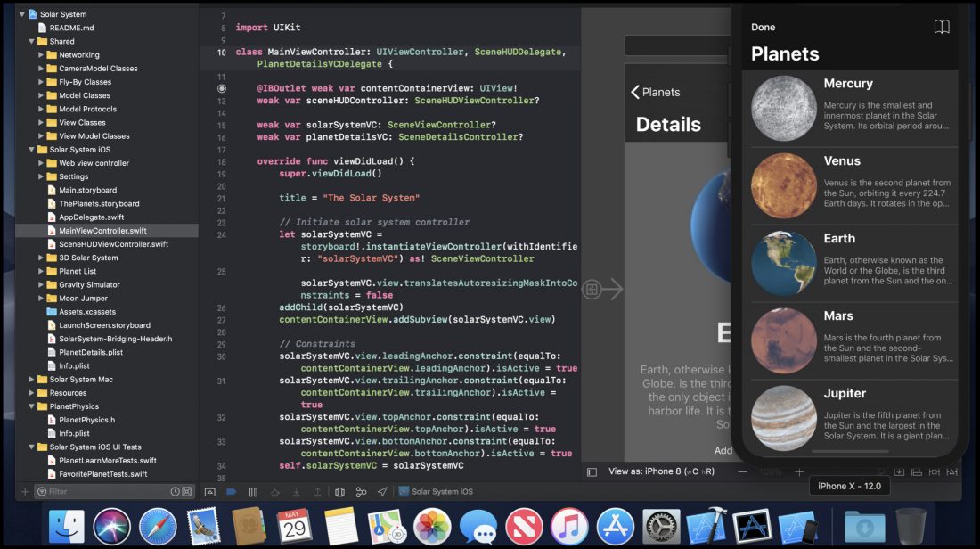Screen dimensions: 980x549
Task: Click the navigator Filter field
Action: (107, 491)
